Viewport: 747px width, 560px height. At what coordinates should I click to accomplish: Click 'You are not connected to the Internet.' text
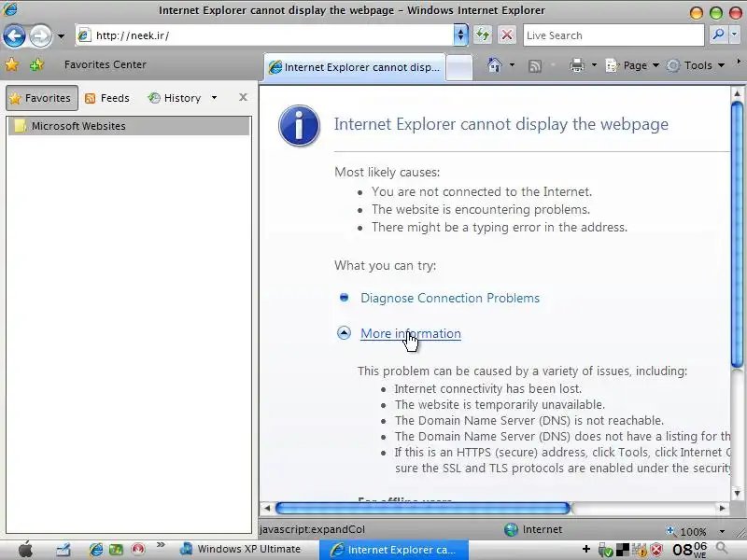click(x=482, y=192)
